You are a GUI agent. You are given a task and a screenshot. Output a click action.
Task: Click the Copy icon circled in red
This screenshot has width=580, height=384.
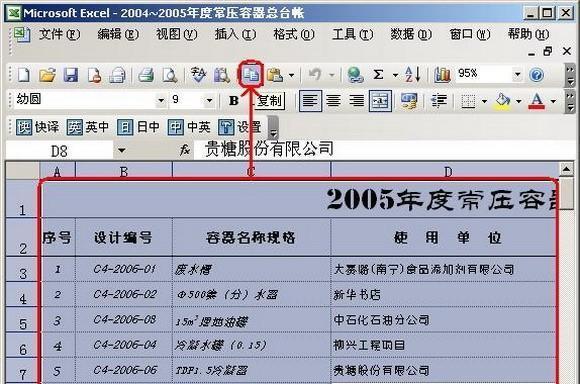tap(251, 75)
